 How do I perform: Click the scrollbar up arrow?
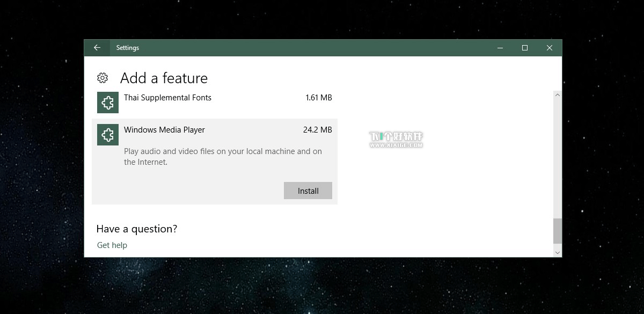tap(557, 95)
